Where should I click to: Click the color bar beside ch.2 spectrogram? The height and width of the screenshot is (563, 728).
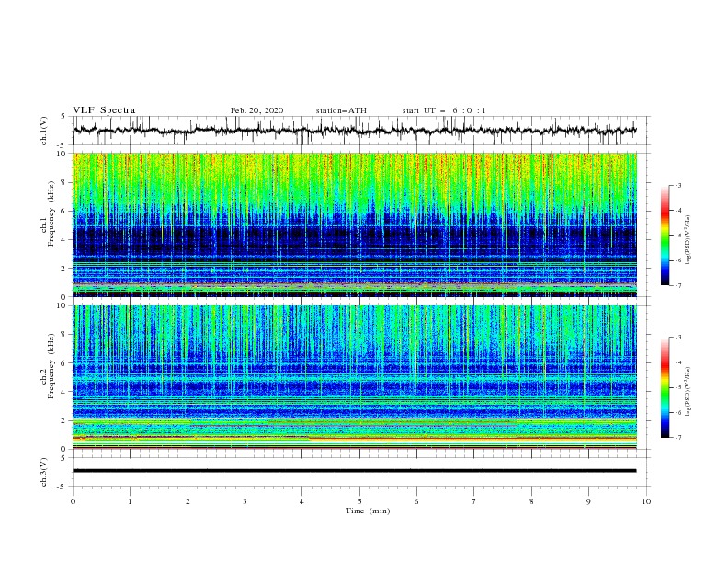[665, 387]
